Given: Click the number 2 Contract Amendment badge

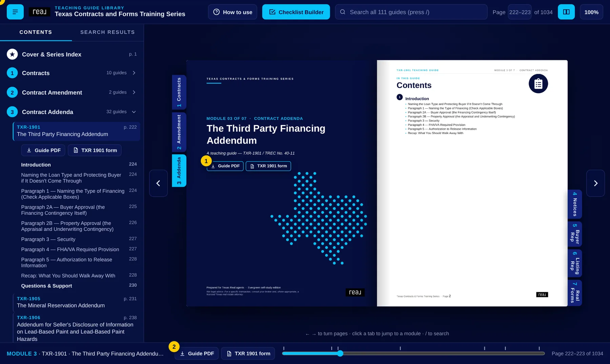Looking at the screenshot, I should (x=12, y=92).
